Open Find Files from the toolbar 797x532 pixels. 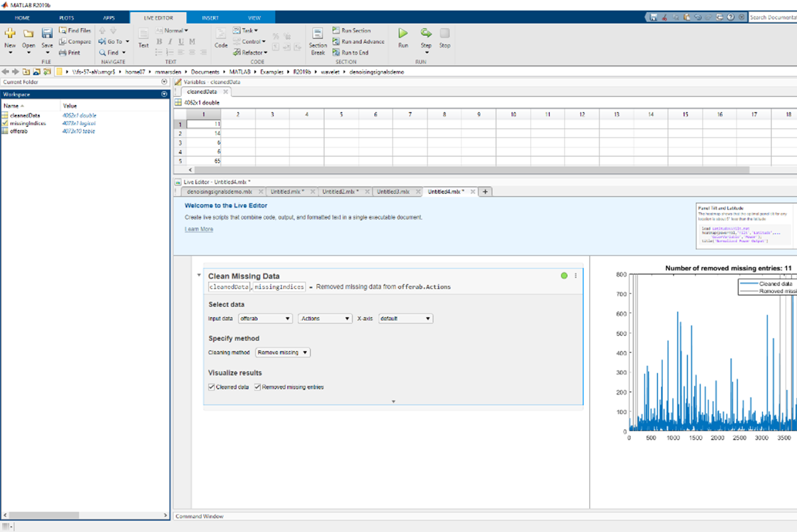(74, 30)
